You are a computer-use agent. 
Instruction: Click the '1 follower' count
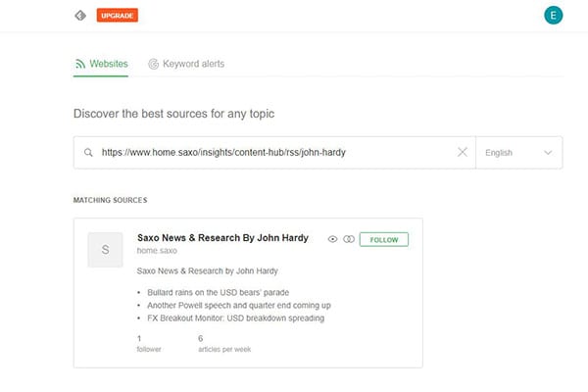point(149,344)
